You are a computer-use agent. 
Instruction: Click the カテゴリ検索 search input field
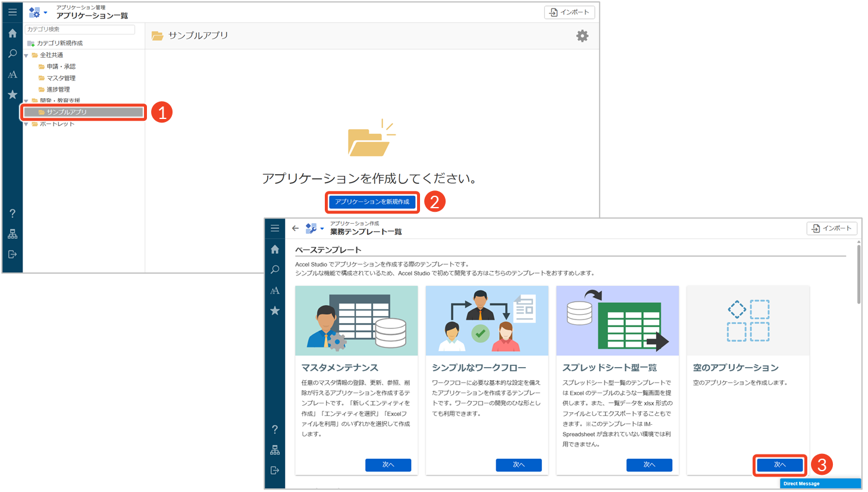coord(80,29)
